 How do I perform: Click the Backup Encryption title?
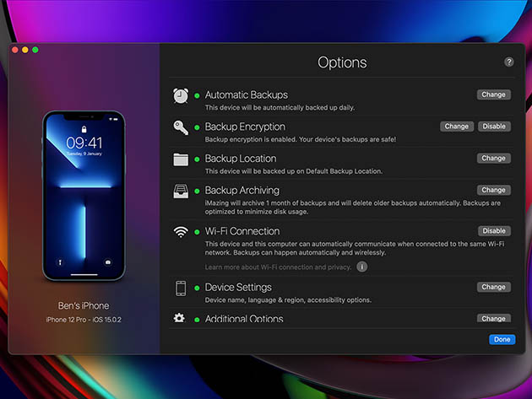(245, 127)
